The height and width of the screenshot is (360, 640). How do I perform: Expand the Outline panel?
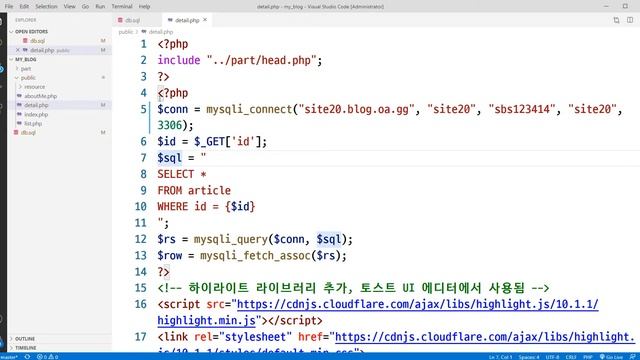tap(24, 339)
